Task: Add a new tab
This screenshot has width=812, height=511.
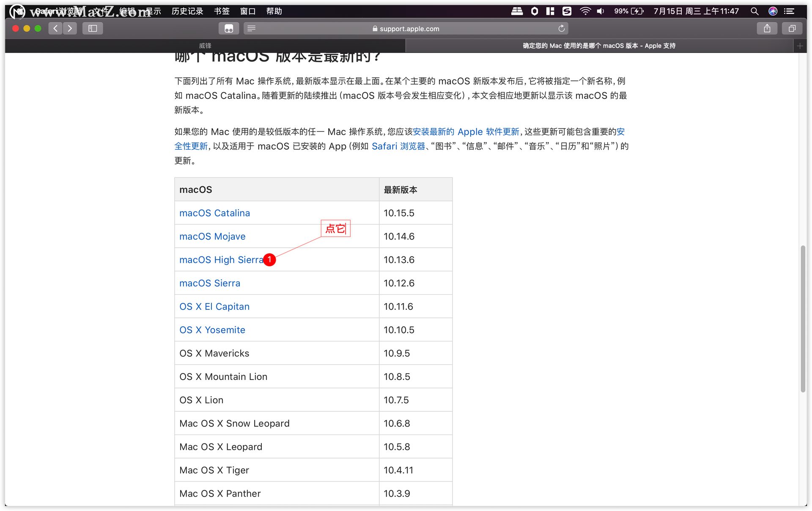Action: pos(800,46)
